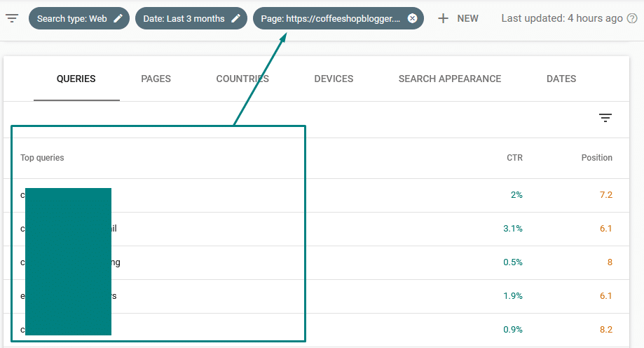Click the Top queries column header
The width and height of the screenshot is (644, 348).
(x=42, y=158)
